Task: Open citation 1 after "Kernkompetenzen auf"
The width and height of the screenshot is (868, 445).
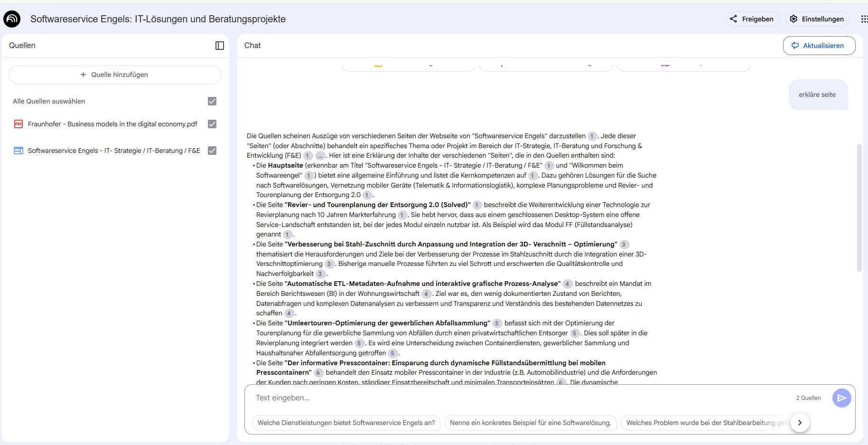Action: (533, 176)
